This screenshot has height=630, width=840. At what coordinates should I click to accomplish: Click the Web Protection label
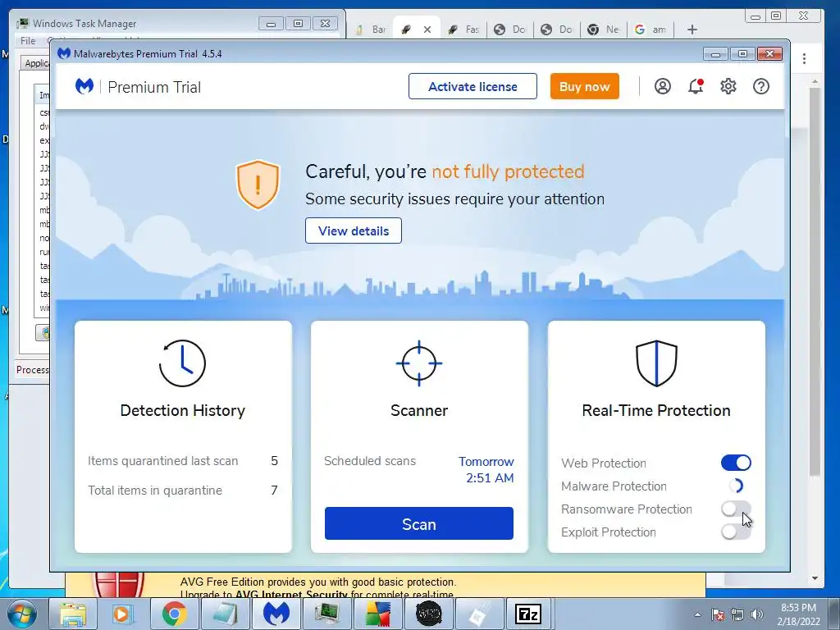[x=604, y=463]
